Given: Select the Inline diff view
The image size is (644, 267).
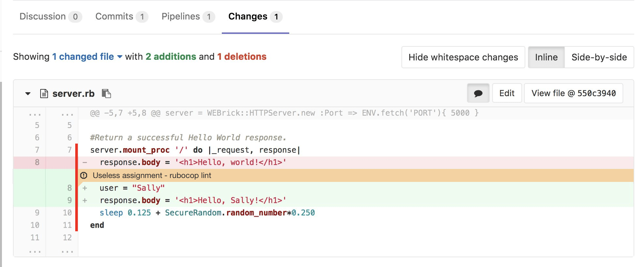Looking at the screenshot, I should (x=546, y=57).
